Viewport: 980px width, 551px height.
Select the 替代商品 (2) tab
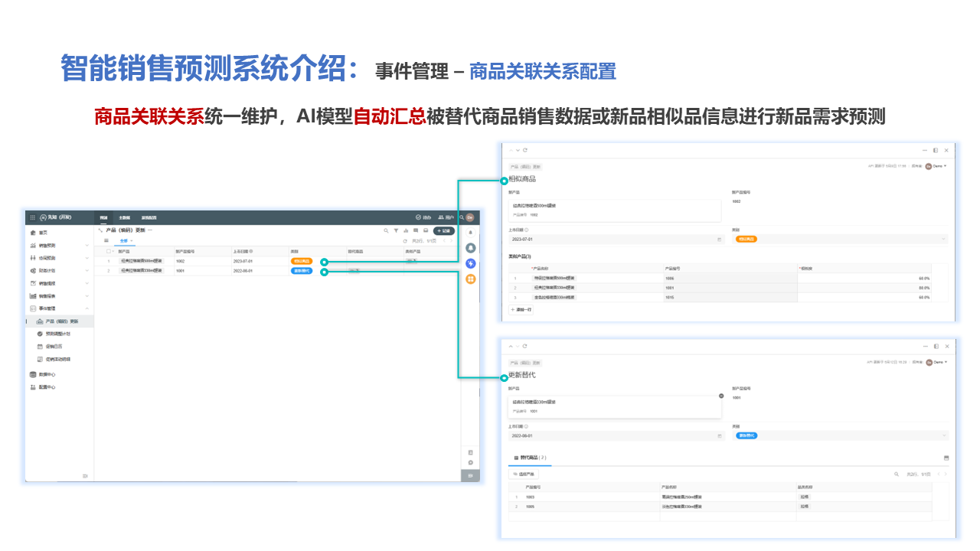pos(530,458)
